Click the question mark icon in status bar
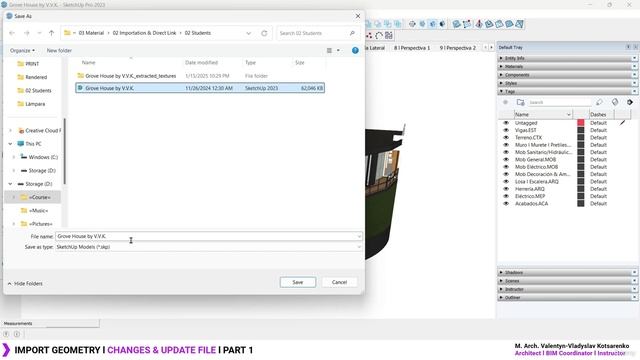 coord(6,334)
